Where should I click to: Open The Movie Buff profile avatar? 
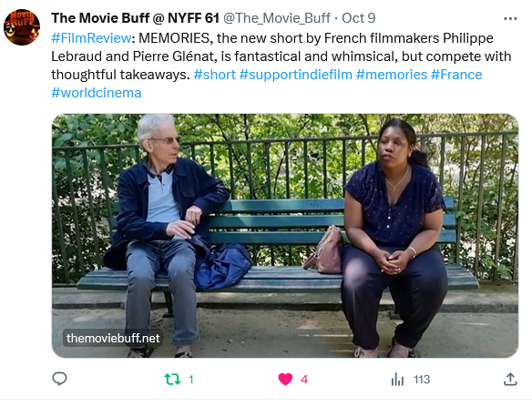[22, 27]
